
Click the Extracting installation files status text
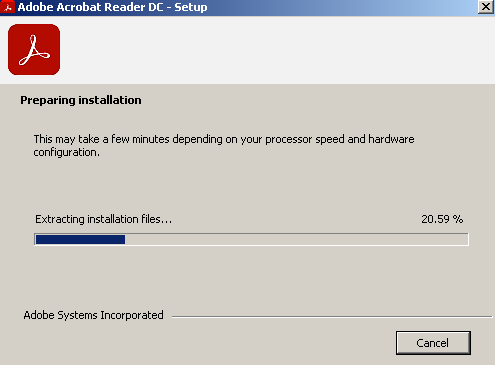tap(104, 219)
